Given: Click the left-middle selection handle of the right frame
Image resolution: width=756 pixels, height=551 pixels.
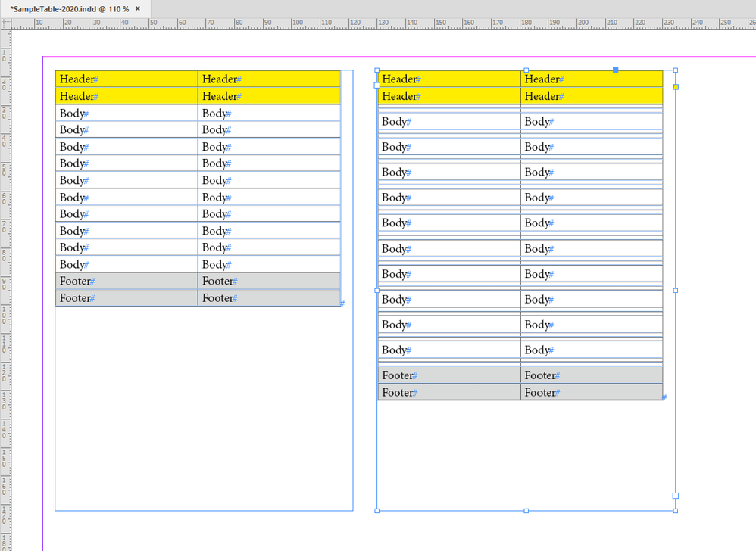Looking at the screenshot, I should 376,290.
